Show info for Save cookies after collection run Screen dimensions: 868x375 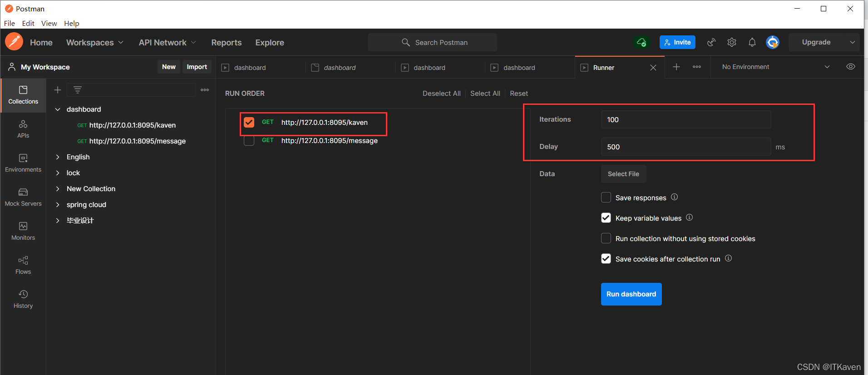click(729, 258)
